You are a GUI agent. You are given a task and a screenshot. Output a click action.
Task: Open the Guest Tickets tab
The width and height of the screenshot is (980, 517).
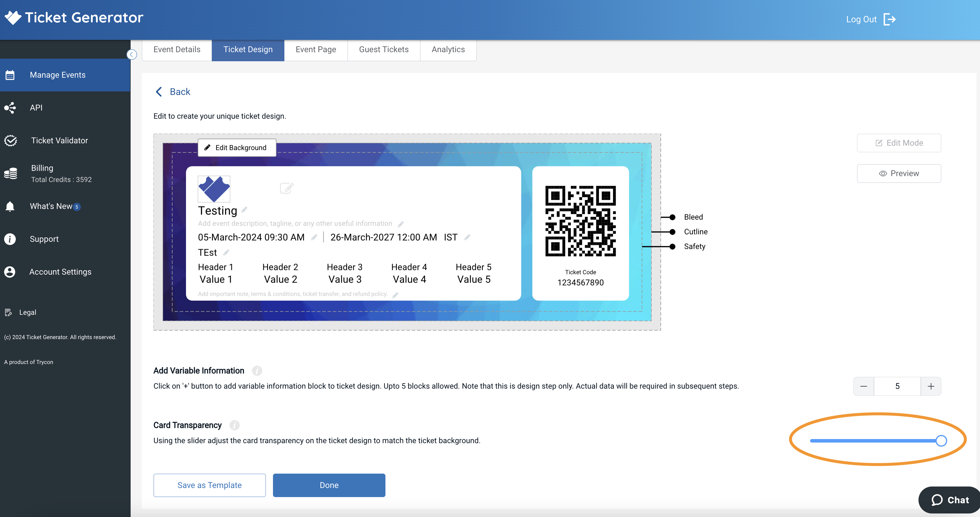(x=383, y=50)
